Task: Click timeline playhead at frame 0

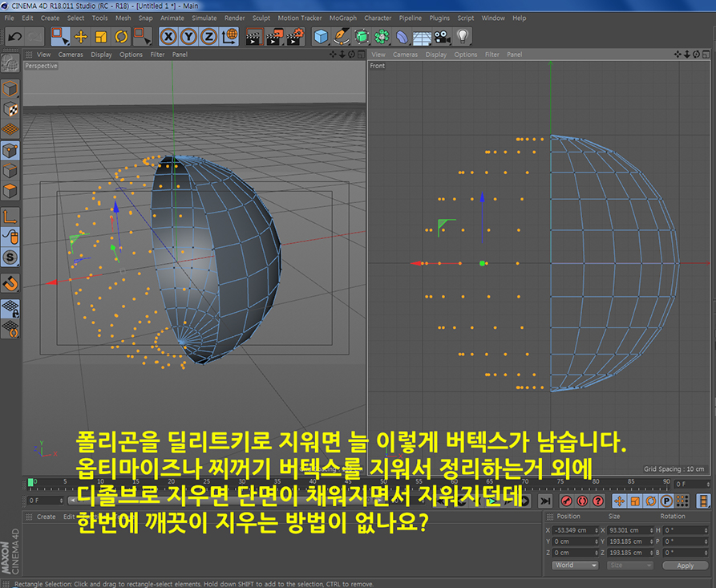Action: click(x=30, y=482)
